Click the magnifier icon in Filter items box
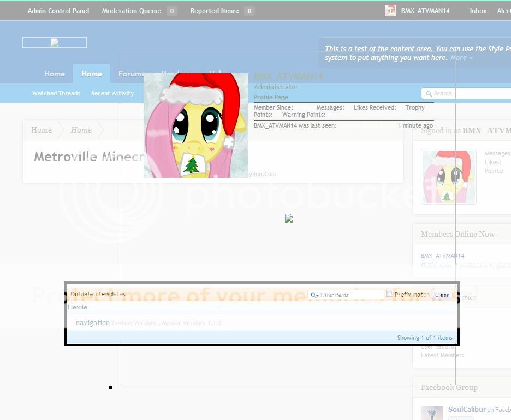The image size is (511, 420). (314, 295)
